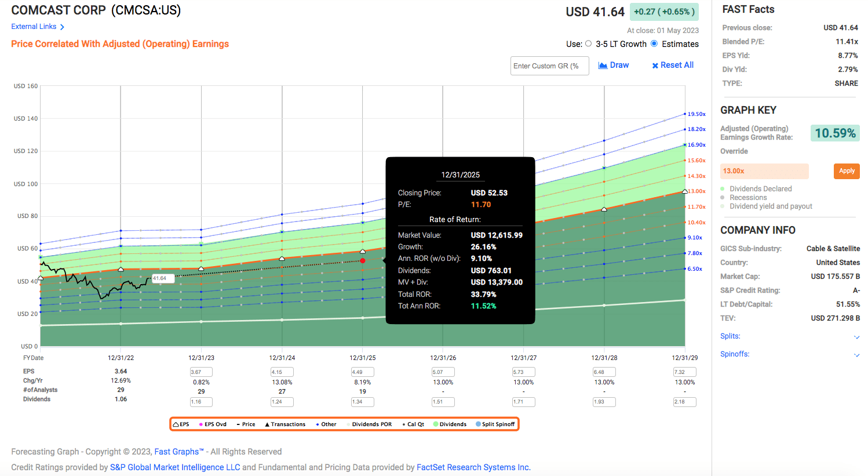The width and height of the screenshot is (868, 476).
Task: Click the +0.27 (+0.65%) change badge
Action: [x=663, y=12]
